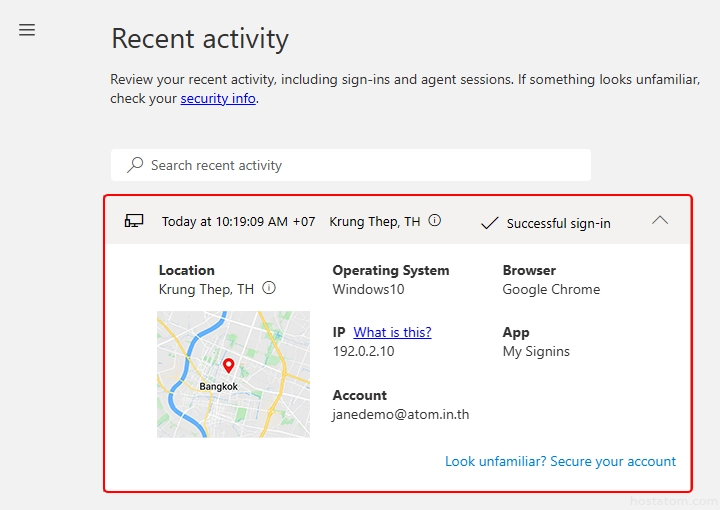Click the red map pin over Bangkok
The image size is (720, 510).
coord(228,365)
